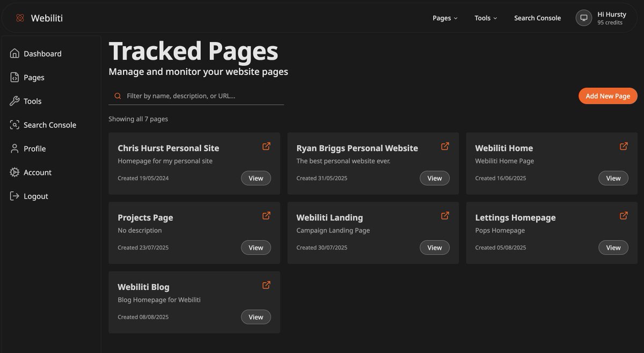Image resolution: width=644 pixels, height=353 pixels.
Task: Click the Pages file icon in sidebar
Action: coord(14,77)
